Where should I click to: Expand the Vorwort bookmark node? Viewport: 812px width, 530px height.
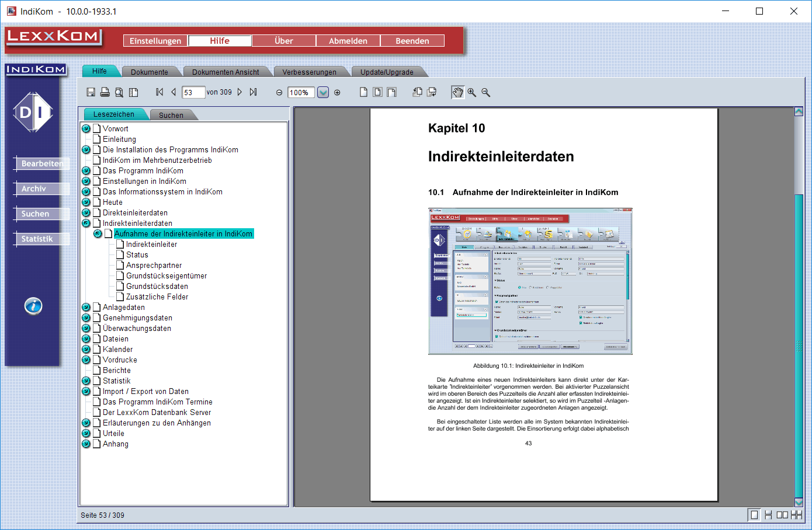[x=86, y=128]
